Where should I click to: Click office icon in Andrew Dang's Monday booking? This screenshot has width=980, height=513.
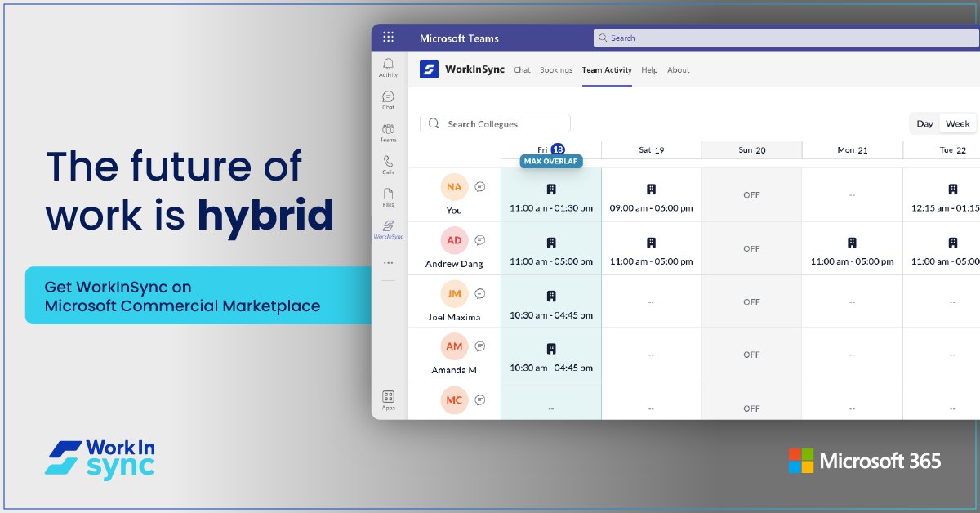pos(852,243)
